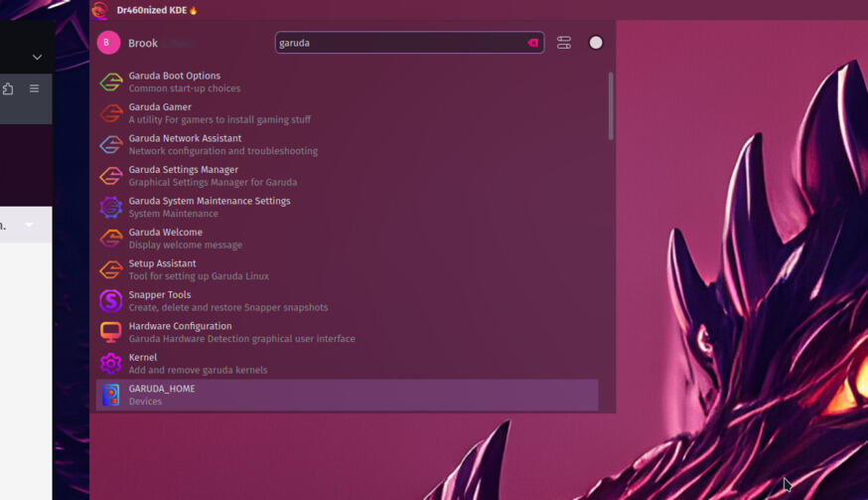Click the garuda search input field
This screenshot has height=500, width=868.
[x=409, y=43]
